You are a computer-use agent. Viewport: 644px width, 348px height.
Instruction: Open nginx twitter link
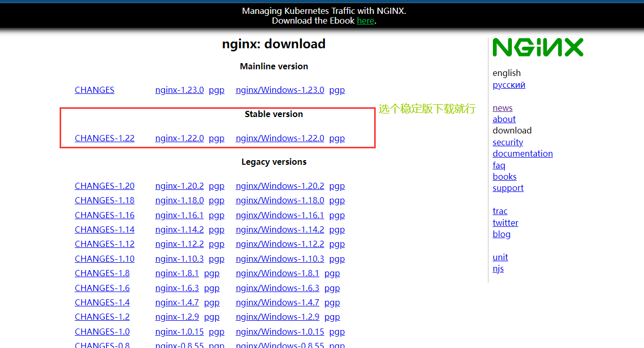tap(506, 223)
